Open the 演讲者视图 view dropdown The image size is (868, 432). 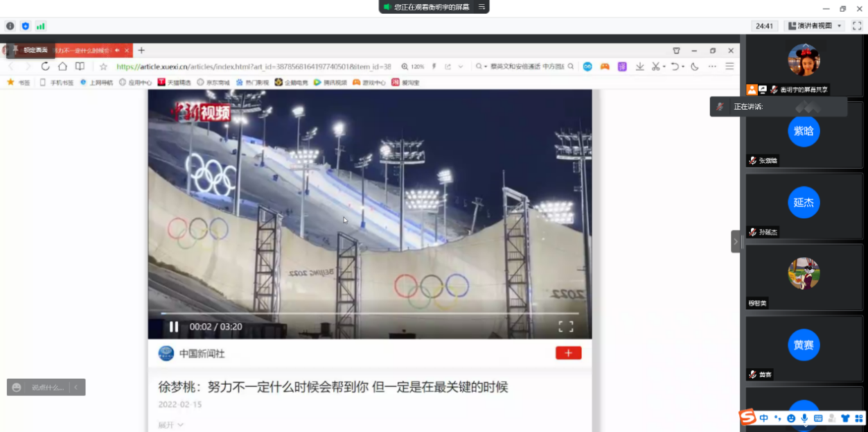coord(815,26)
